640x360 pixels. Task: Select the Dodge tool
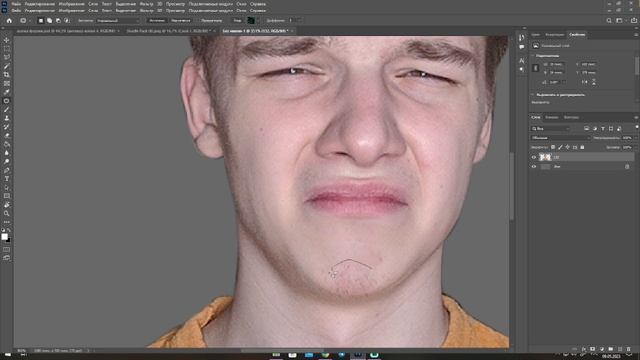click(x=7, y=161)
